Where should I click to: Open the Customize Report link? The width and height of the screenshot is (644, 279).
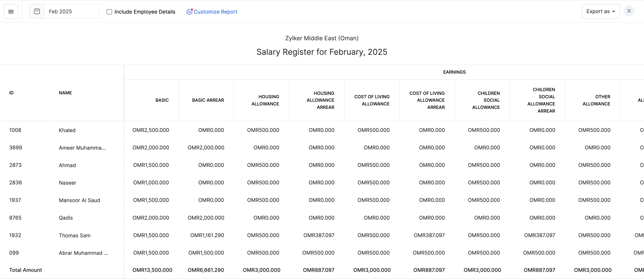point(215,12)
